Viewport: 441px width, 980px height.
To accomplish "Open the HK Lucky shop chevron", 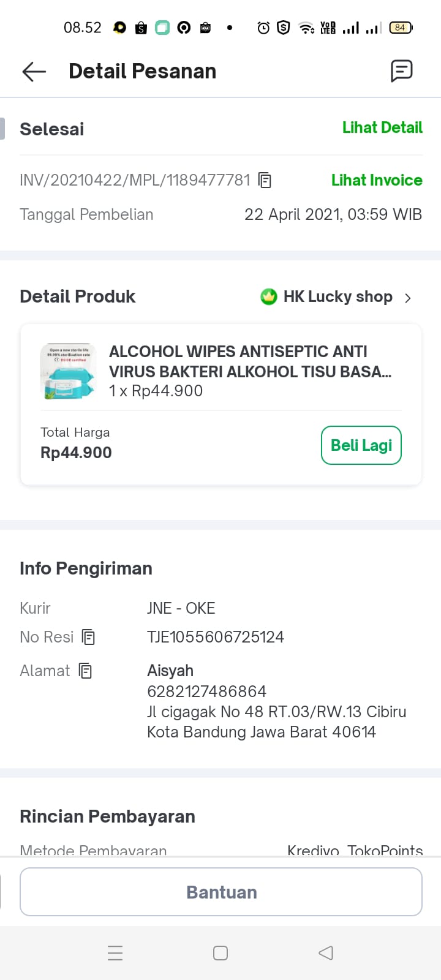I will click(408, 298).
